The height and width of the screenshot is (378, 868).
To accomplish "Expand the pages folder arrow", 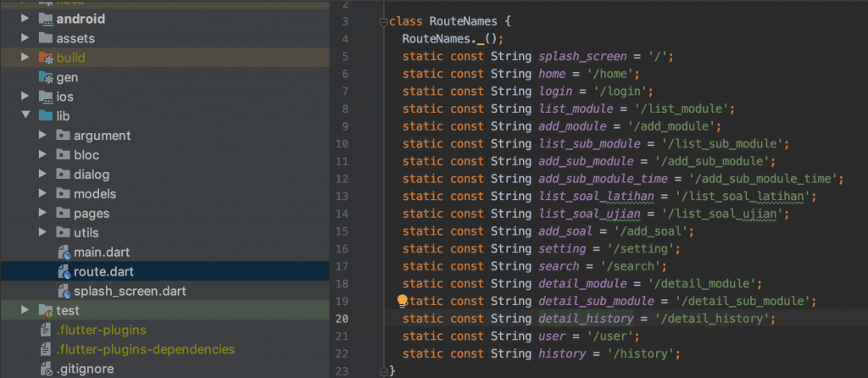I will click(x=42, y=213).
